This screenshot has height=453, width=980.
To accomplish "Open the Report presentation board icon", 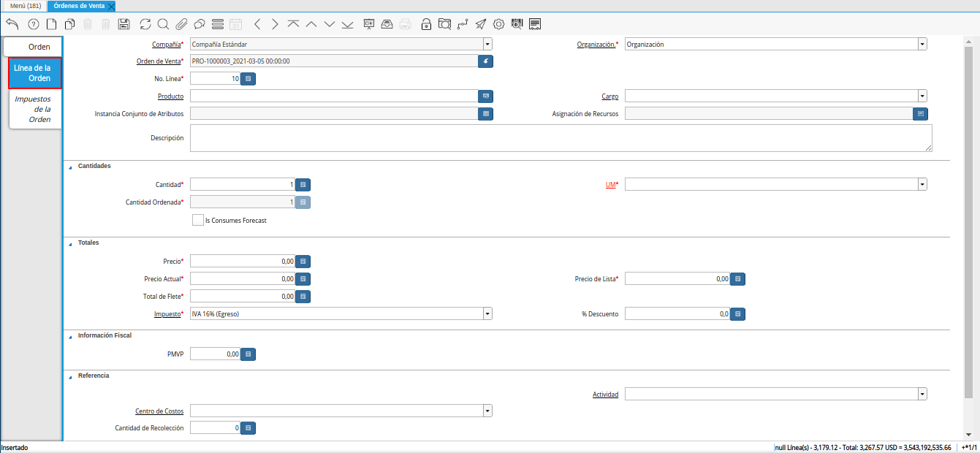I will (x=369, y=24).
